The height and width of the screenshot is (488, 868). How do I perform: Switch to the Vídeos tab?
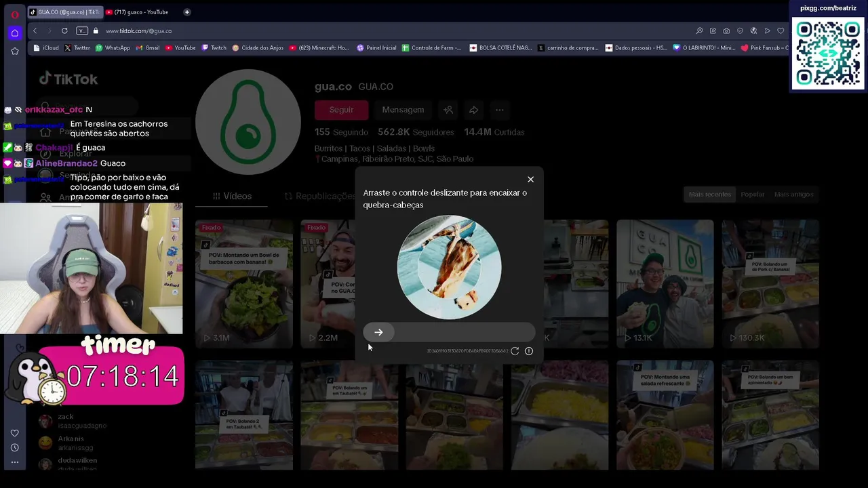point(232,196)
